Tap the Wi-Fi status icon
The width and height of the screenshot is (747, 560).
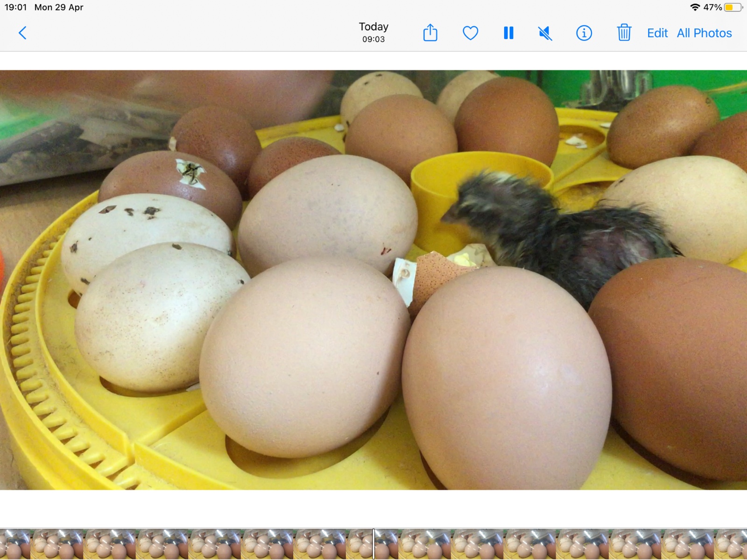(x=695, y=7)
